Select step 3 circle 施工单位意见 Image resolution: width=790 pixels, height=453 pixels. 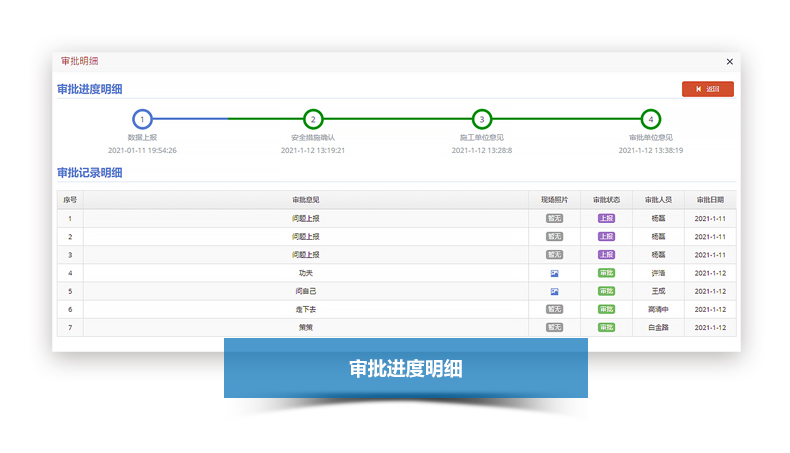pyautogui.click(x=482, y=119)
